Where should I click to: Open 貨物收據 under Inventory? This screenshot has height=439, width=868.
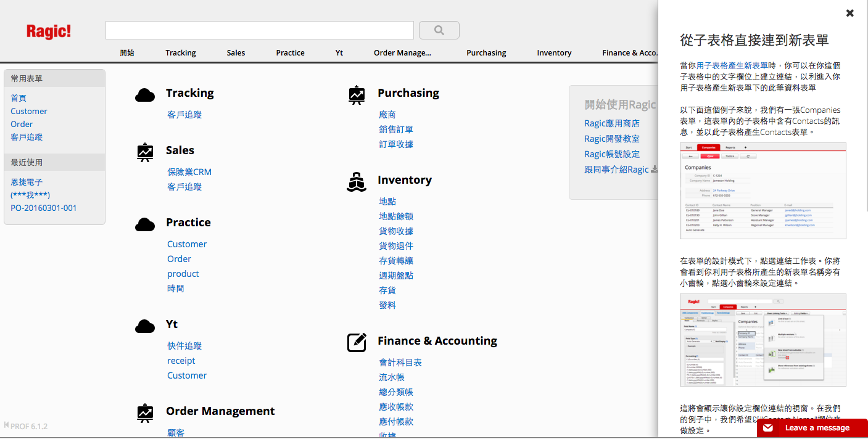coord(396,231)
